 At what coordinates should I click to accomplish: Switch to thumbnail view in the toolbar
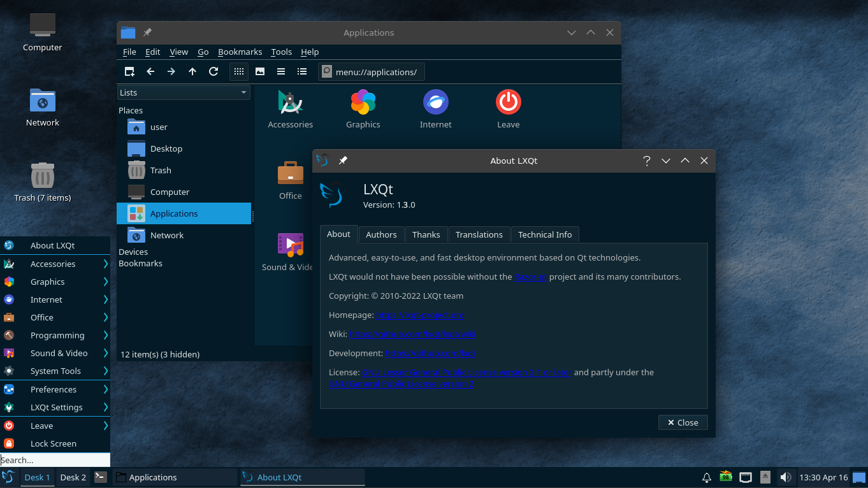click(x=260, y=71)
